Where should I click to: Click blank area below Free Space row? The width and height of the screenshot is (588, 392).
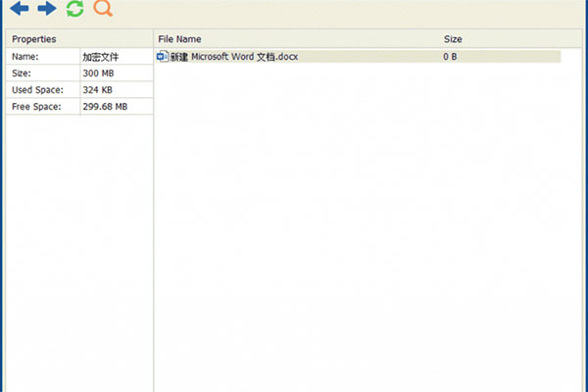[78, 245]
